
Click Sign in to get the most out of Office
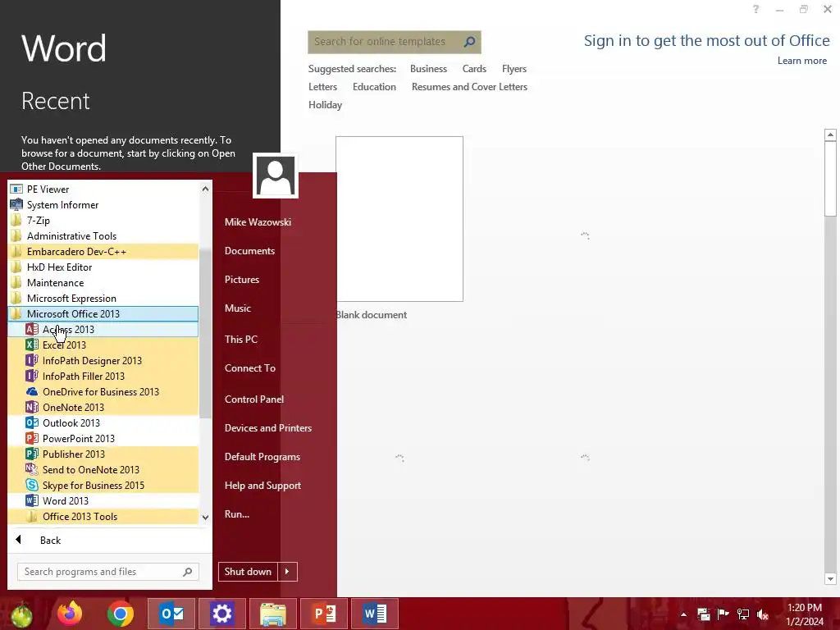point(706,41)
